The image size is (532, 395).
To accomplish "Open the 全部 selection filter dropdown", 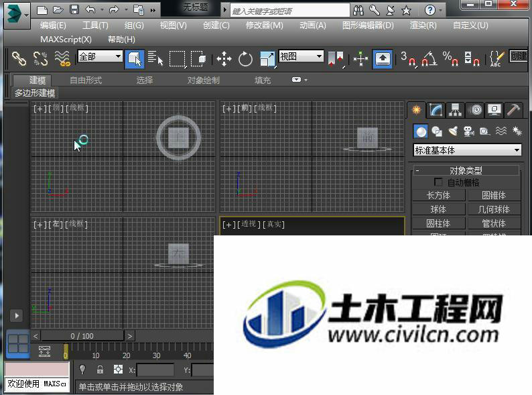I will click(x=100, y=56).
